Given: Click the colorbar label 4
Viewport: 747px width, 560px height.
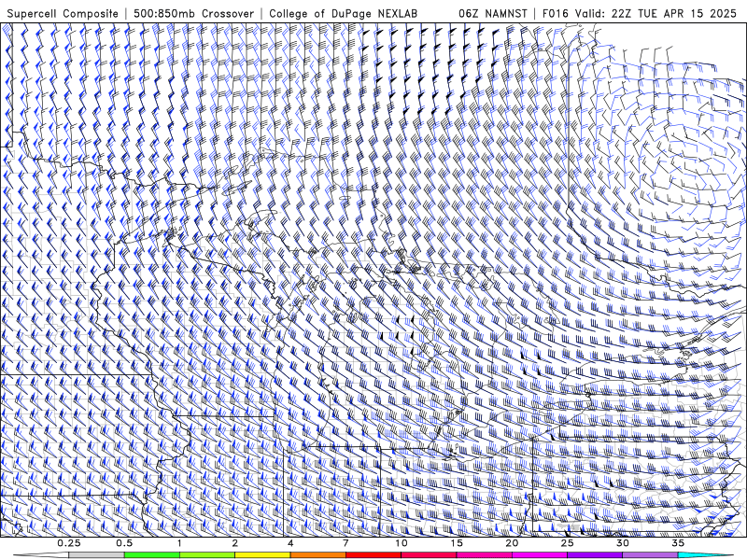Looking at the screenshot, I should [x=290, y=543].
